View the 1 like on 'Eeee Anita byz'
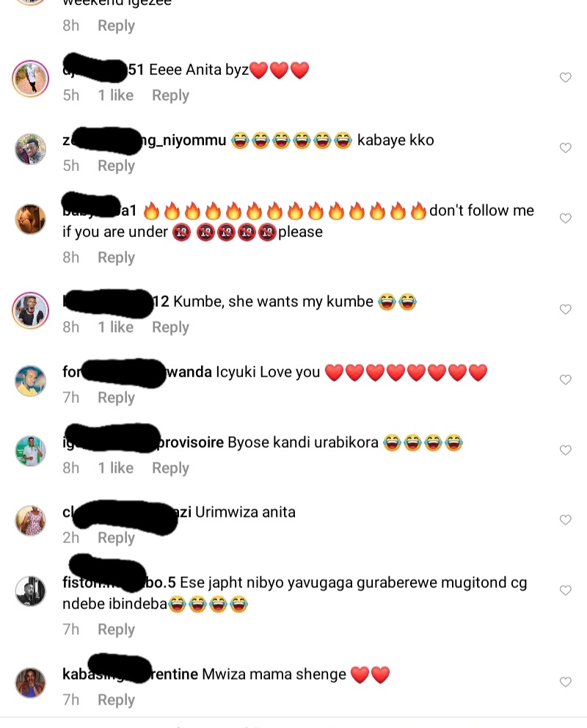 pyautogui.click(x=115, y=95)
